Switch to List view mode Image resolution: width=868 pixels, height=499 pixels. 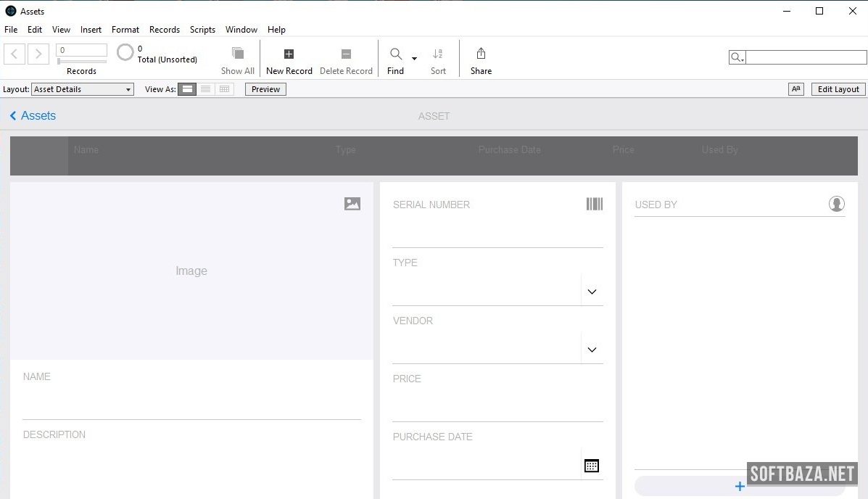click(x=206, y=89)
